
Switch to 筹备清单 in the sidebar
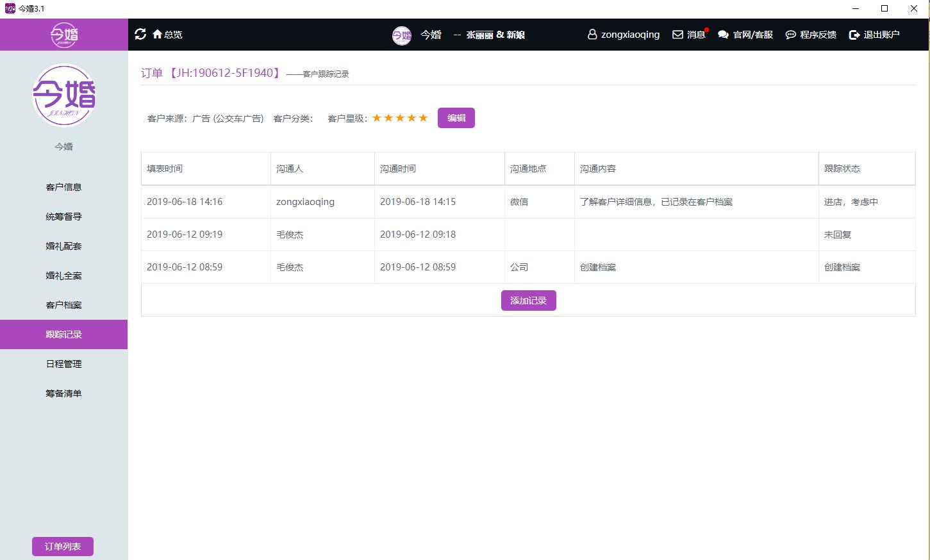click(x=63, y=393)
